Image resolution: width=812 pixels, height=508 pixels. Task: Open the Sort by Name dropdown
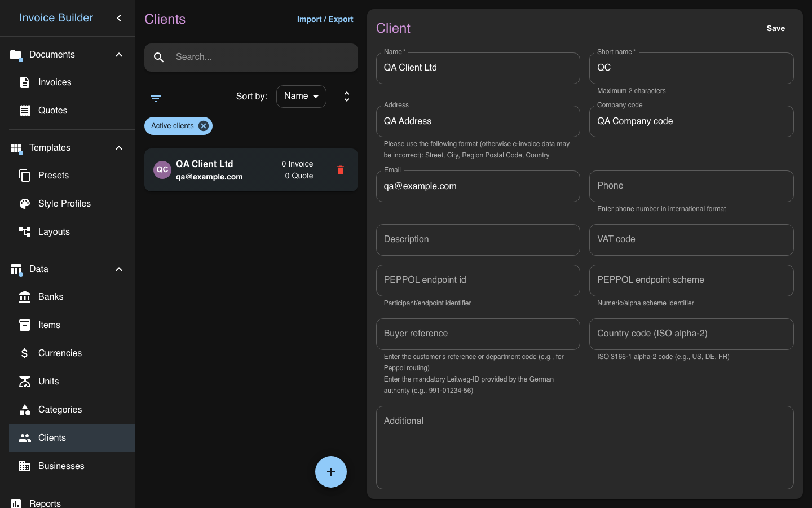[301, 97]
